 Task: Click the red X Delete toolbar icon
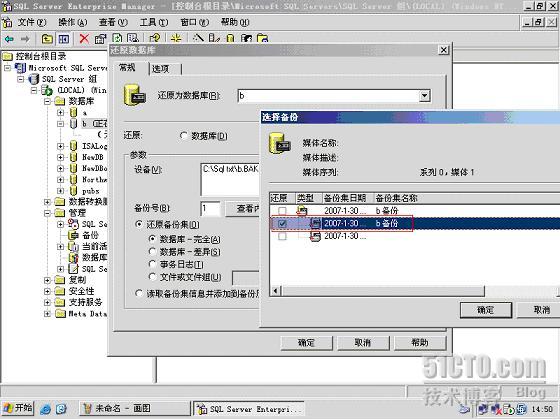click(x=84, y=38)
